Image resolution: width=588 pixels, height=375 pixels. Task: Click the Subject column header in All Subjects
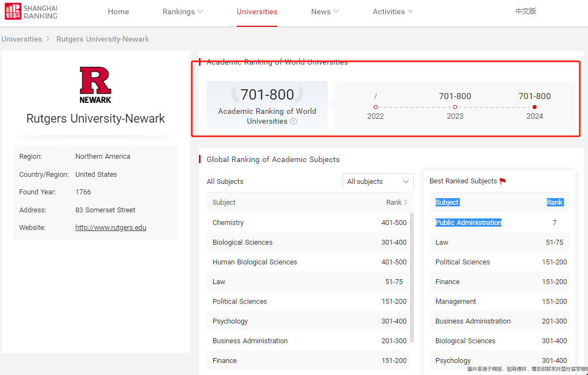(224, 203)
